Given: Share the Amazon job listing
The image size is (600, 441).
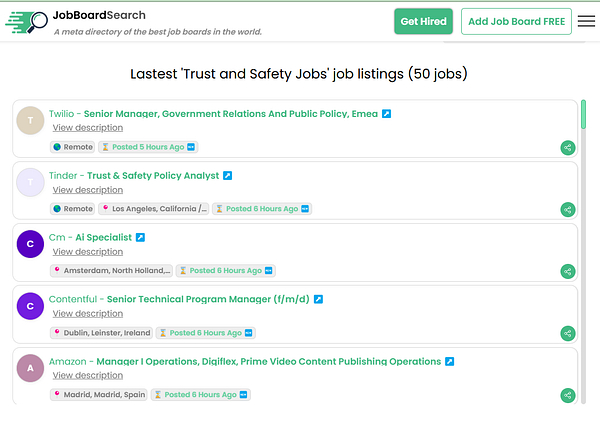Looking at the screenshot, I should coord(568,395).
